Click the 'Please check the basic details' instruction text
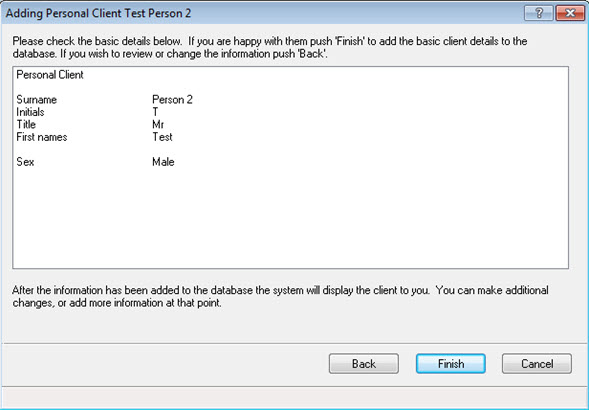589x410 pixels. [x=270, y=47]
